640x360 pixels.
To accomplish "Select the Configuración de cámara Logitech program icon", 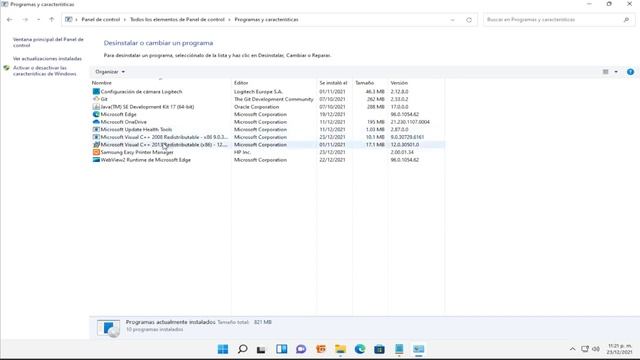I will coord(96,91).
